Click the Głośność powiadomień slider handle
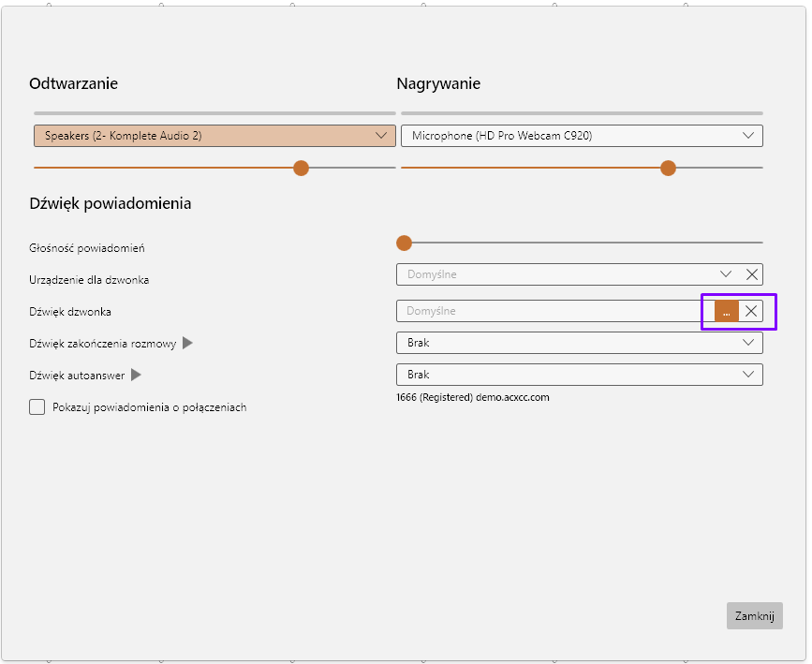The height and width of the screenshot is (664, 812). (x=404, y=243)
